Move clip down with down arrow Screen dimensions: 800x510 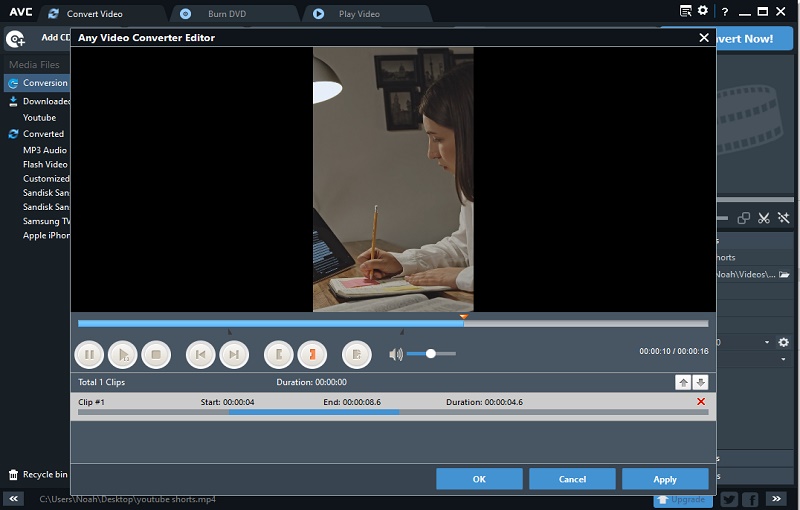pyautogui.click(x=701, y=382)
